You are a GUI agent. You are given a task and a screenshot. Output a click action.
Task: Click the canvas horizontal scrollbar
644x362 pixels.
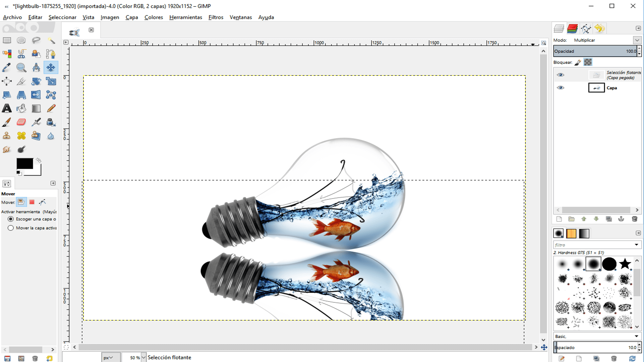[x=305, y=347]
